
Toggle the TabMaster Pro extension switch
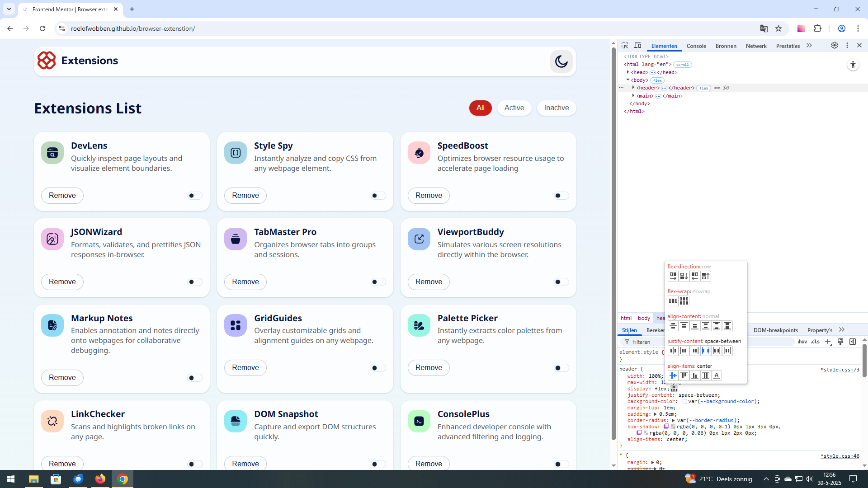click(x=378, y=282)
